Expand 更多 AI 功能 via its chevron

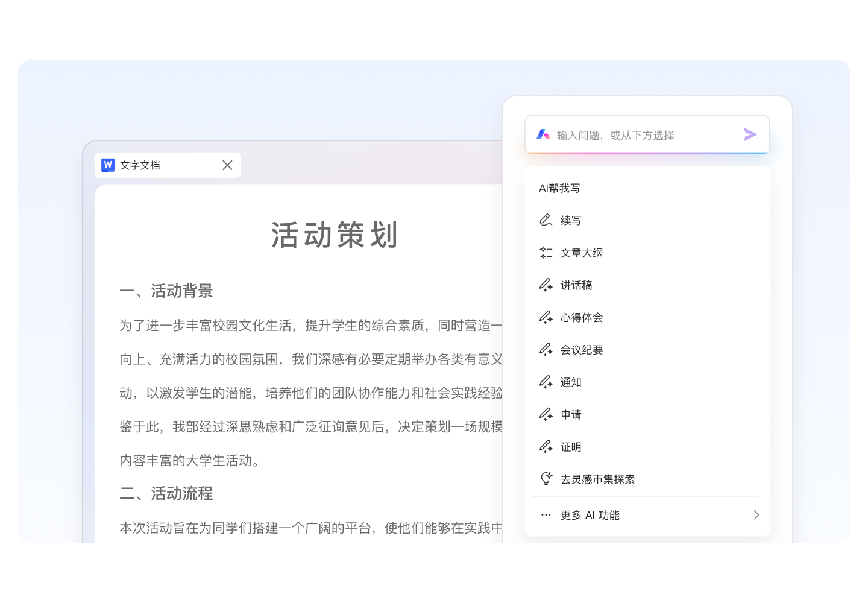point(756,514)
